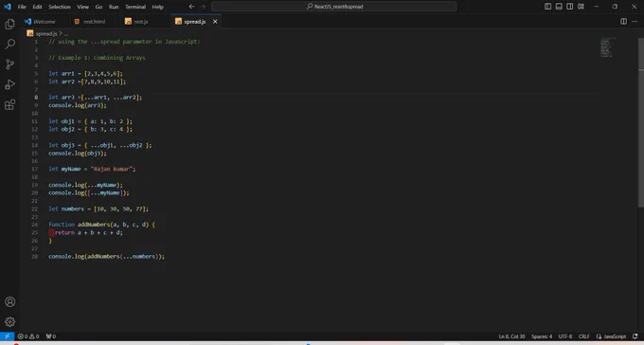Switch to the rest.js tab

(x=141, y=22)
